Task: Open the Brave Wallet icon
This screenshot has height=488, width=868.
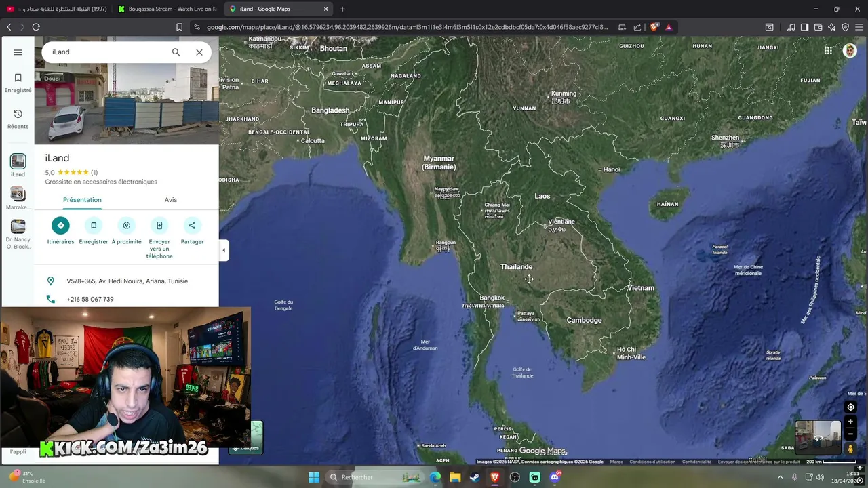Action: tap(818, 27)
